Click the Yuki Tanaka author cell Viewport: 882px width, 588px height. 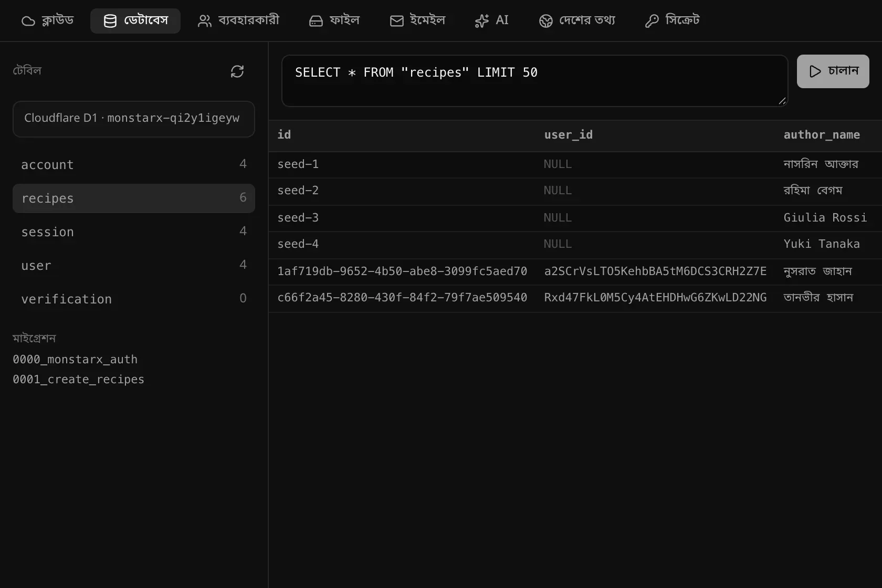coord(828,245)
